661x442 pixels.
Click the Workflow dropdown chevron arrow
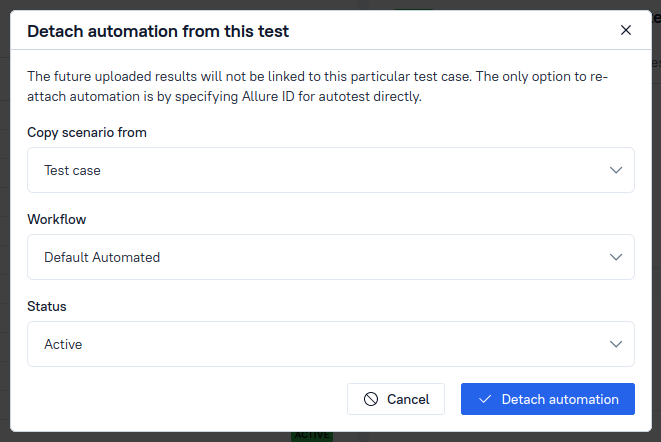[x=616, y=257]
